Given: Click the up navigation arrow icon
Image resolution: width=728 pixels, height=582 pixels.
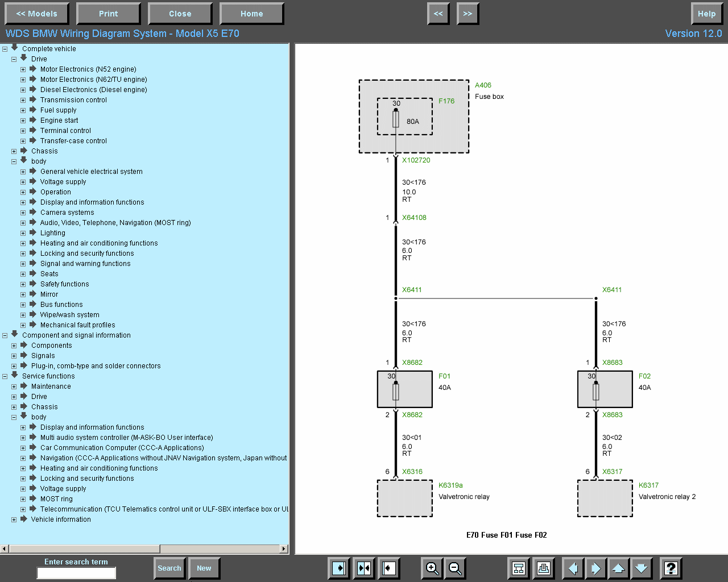Looking at the screenshot, I should click(618, 568).
